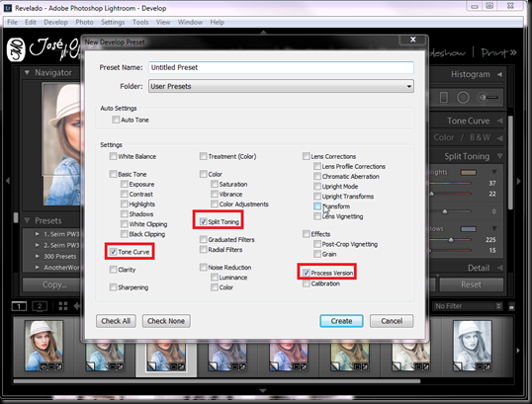
Task: Collapse filmstrip bottom arrow
Action: (x=263, y=391)
